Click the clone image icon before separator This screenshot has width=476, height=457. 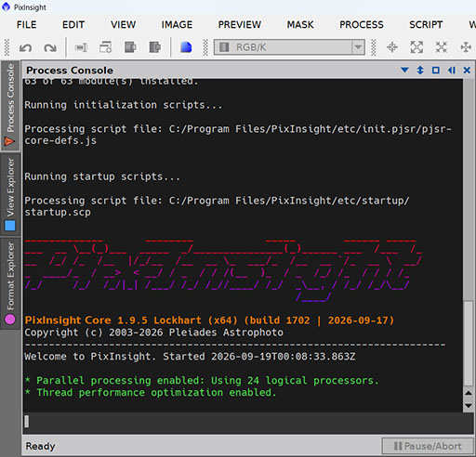click(x=154, y=47)
